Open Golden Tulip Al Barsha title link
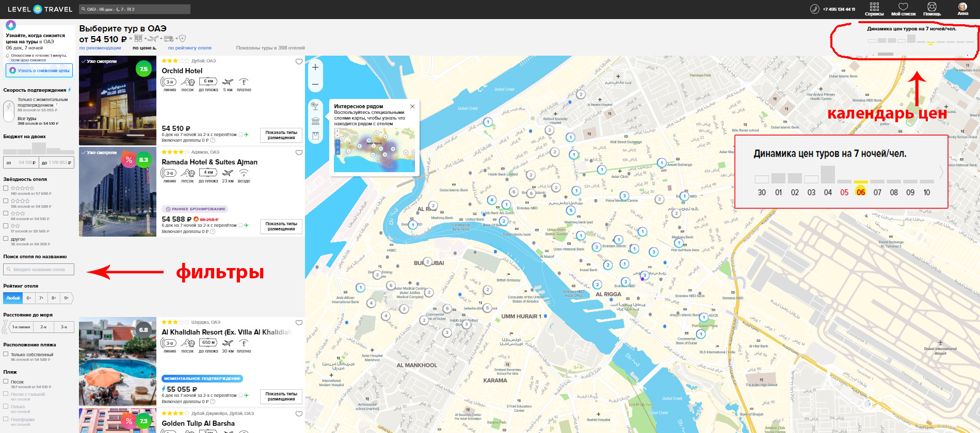 click(x=198, y=424)
